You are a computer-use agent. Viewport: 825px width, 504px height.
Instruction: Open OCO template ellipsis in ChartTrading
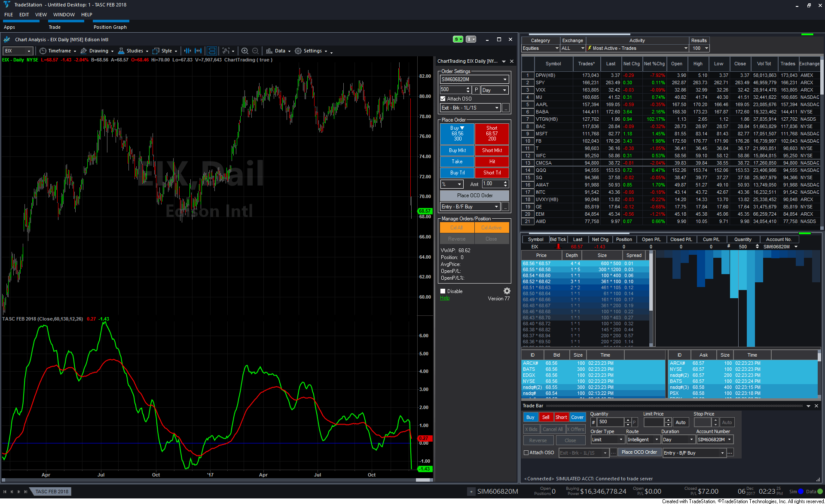506,207
